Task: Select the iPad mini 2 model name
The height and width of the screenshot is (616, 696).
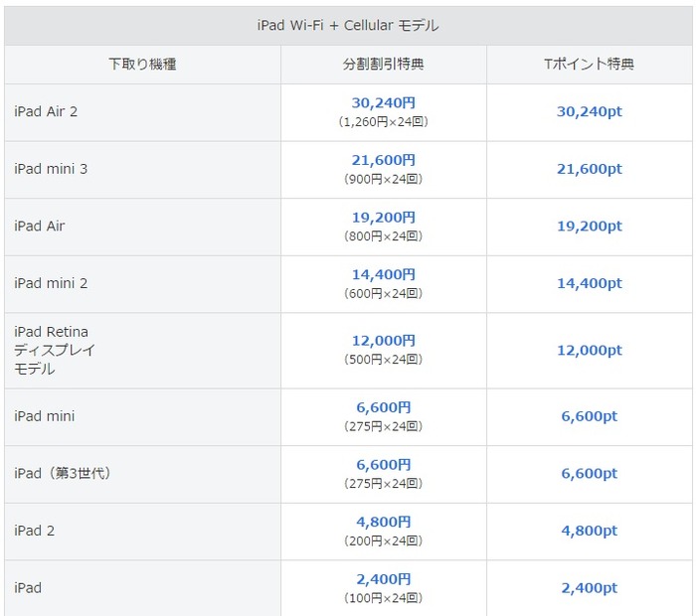Action: pyautogui.click(x=51, y=283)
